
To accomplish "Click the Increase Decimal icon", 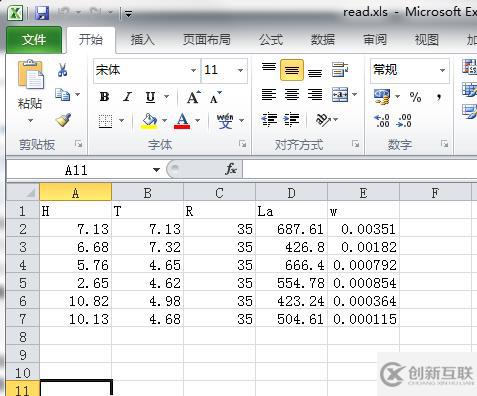I will click(x=382, y=121).
